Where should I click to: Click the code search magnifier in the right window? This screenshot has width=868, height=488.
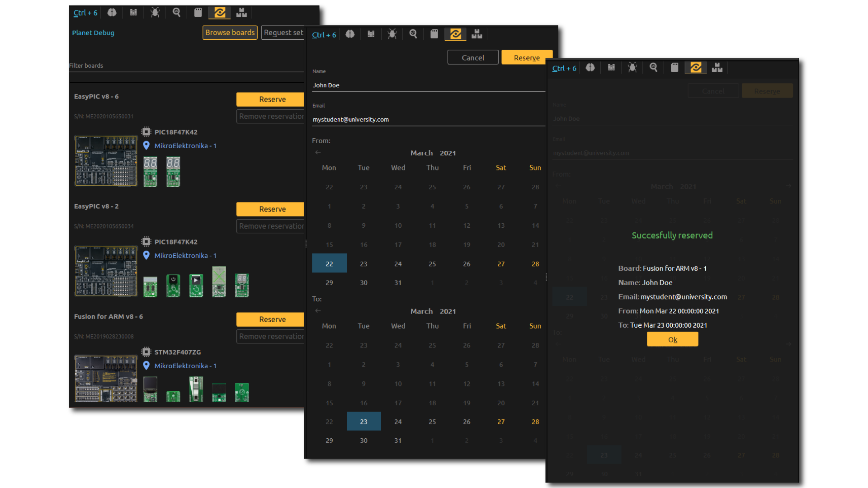click(654, 68)
